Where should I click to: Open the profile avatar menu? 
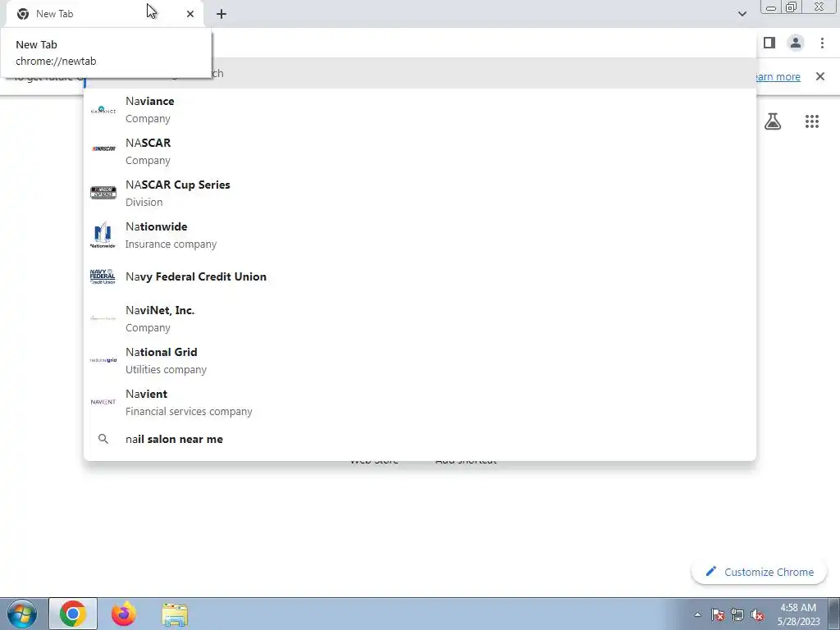[x=796, y=43]
